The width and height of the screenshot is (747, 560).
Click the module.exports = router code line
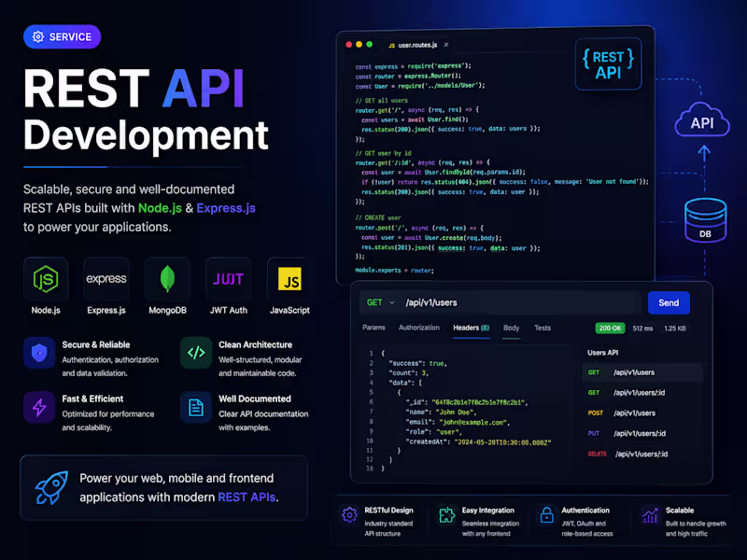(x=394, y=271)
